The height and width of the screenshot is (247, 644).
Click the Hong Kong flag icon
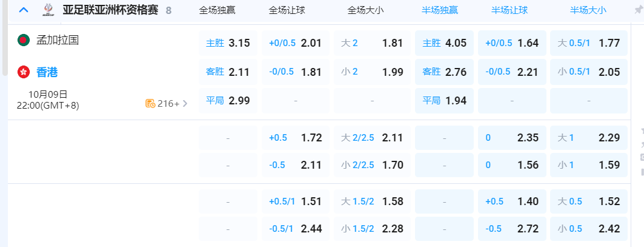tap(24, 72)
